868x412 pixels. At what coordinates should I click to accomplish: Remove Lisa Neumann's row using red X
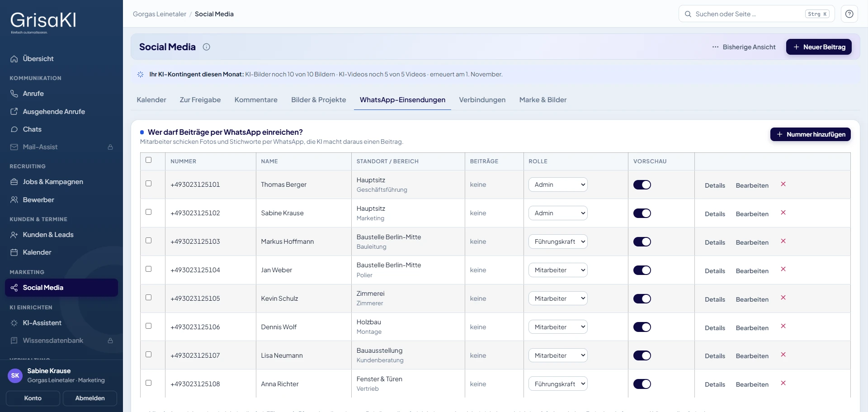783,355
